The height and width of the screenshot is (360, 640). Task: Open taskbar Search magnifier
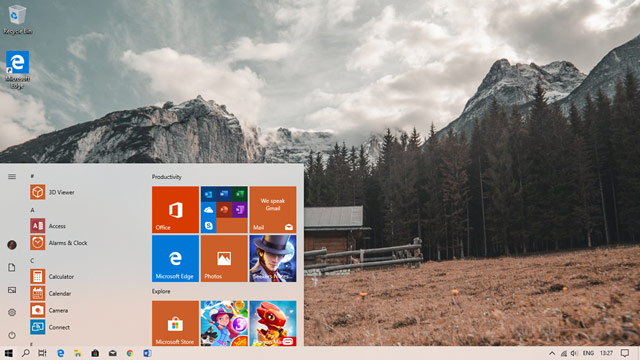(x=26, y=353)
